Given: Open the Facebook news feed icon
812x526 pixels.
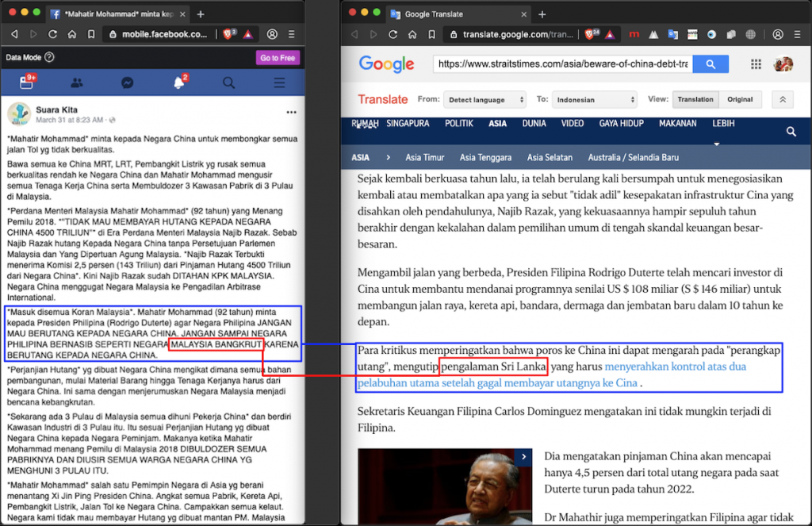Looking at the screenshot, I should pyautogui.click(x=27, y=82).
